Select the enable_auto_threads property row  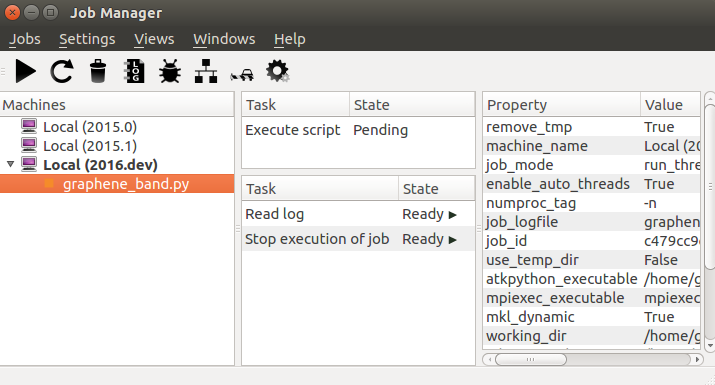(x=591, y=184)
